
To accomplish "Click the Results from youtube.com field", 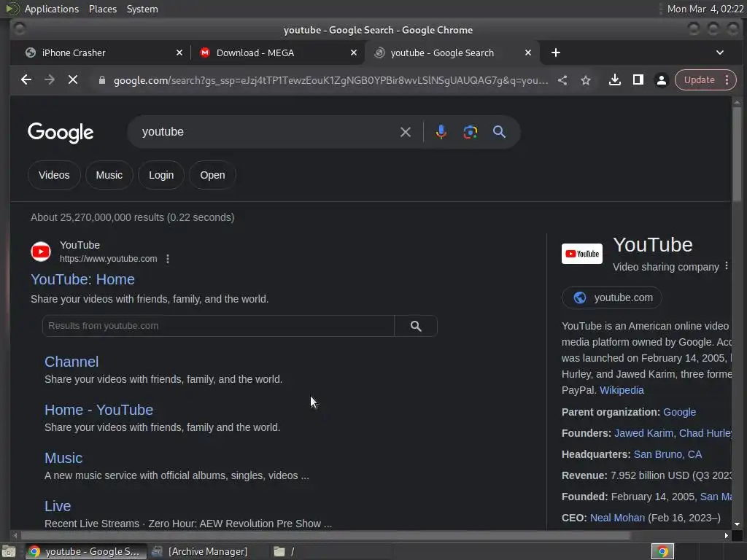I will point(218,326).
